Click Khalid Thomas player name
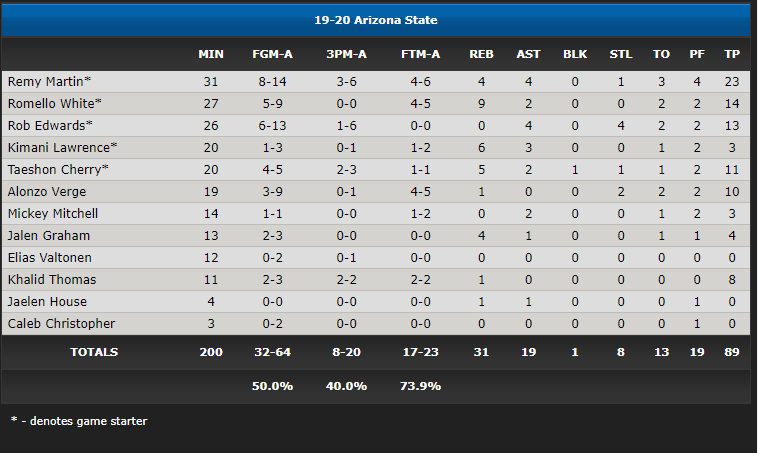 pos(52,279)
